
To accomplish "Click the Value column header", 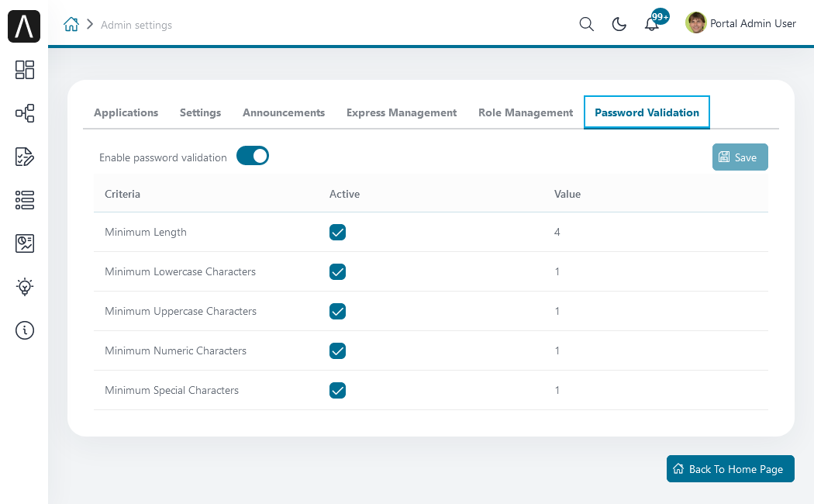I will (x=567, y=194).
